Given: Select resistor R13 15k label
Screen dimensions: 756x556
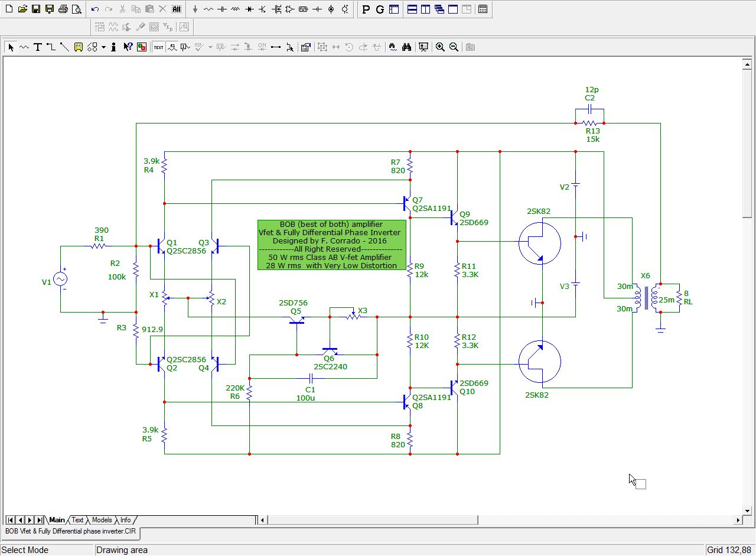Looking at the screenshot, I should (x=593, y=135).
